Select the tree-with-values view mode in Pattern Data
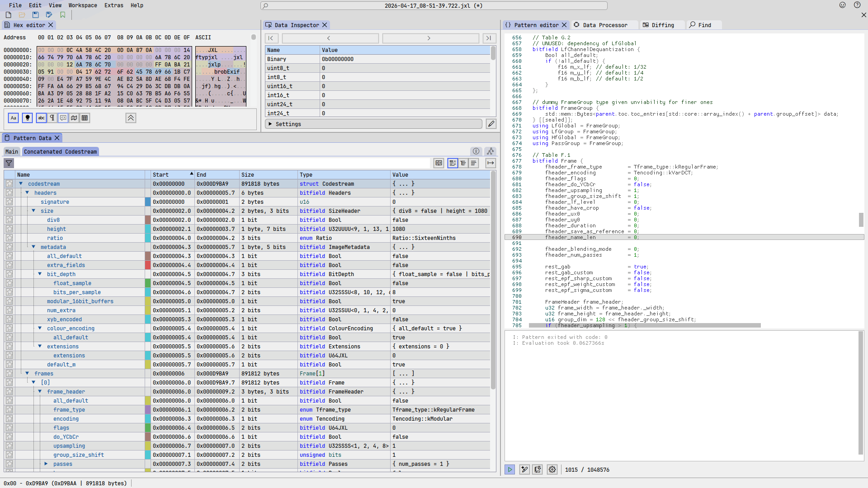The width and height of the screenshot is (868, 488). tap(453, 163)
